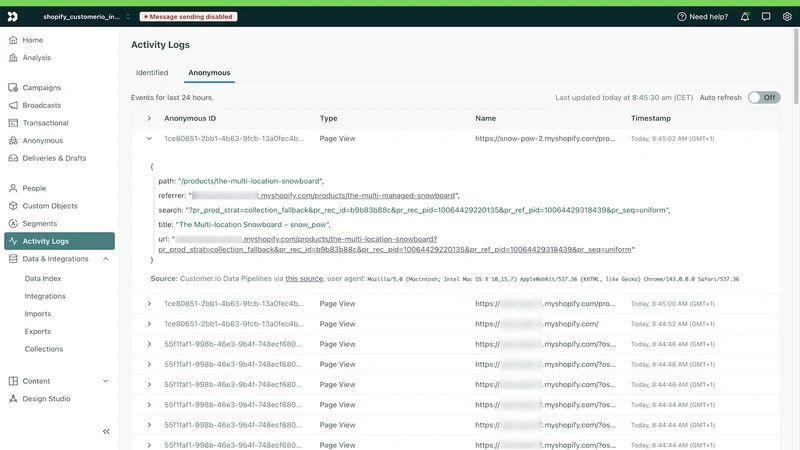Image resolution: width=800 pixels, height=450 pixels.
Task: Open Integrations in sidebar
Action: pos(45,296)
